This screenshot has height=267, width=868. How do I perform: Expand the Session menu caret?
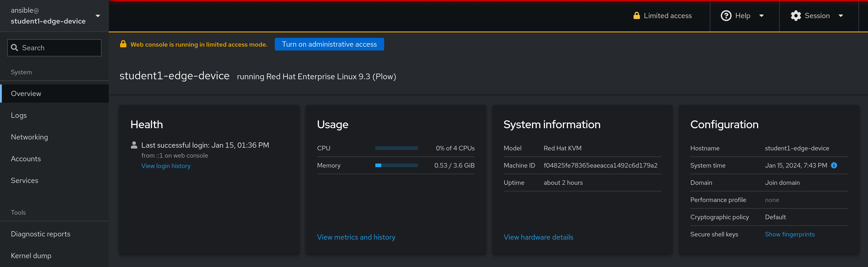pyautogui.click(x=841, y=15)
